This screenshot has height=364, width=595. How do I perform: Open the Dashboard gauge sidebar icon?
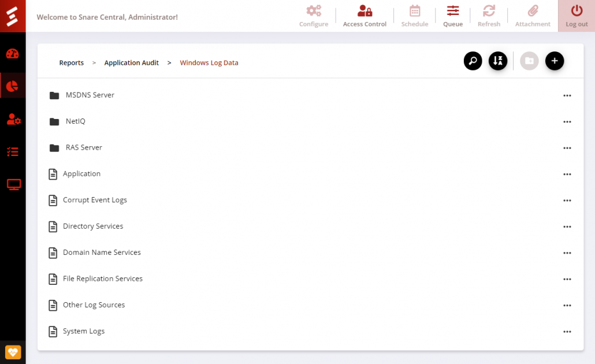click(13, 54)
